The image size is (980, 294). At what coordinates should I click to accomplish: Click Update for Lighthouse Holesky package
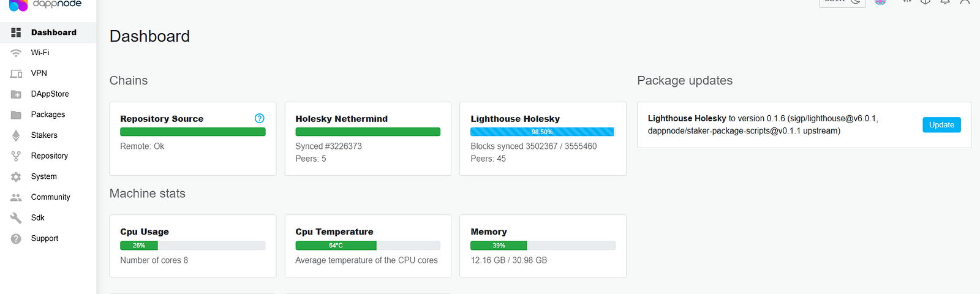941,125
